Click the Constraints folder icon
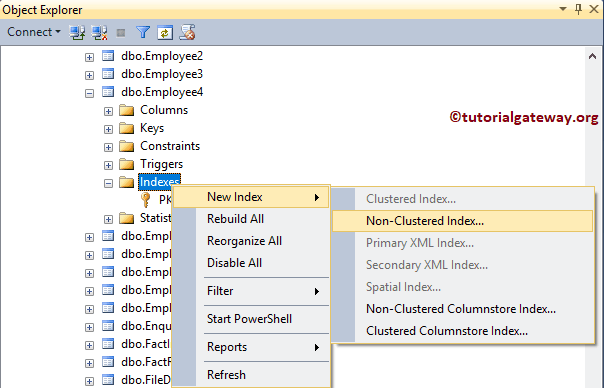Image resolution: width=604 pixels, height=388 pixels. (127, 146)
